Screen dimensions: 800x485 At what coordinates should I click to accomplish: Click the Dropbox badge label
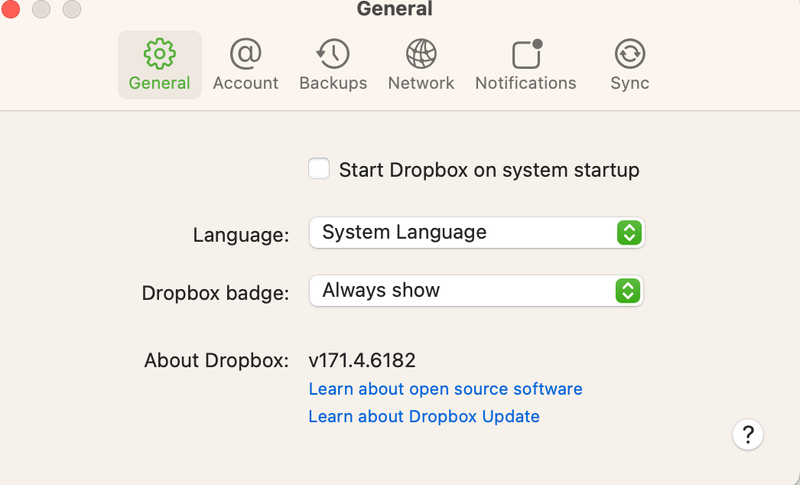[215, 293]
